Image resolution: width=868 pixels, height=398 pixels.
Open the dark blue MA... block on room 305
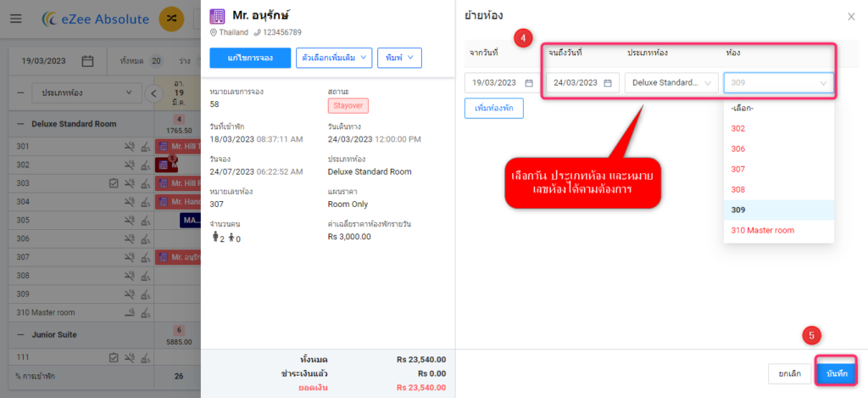[x=191, y=220]
